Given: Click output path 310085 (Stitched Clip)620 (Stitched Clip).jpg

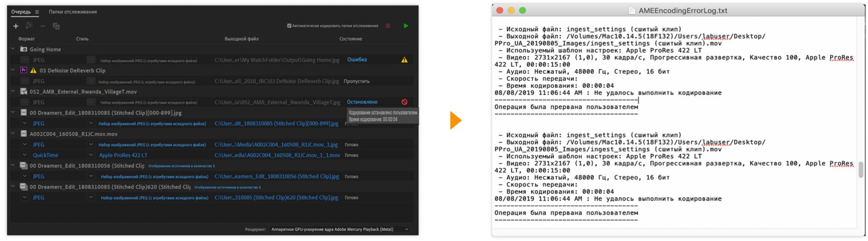Looking at the screenshot, I should [276, 198].
